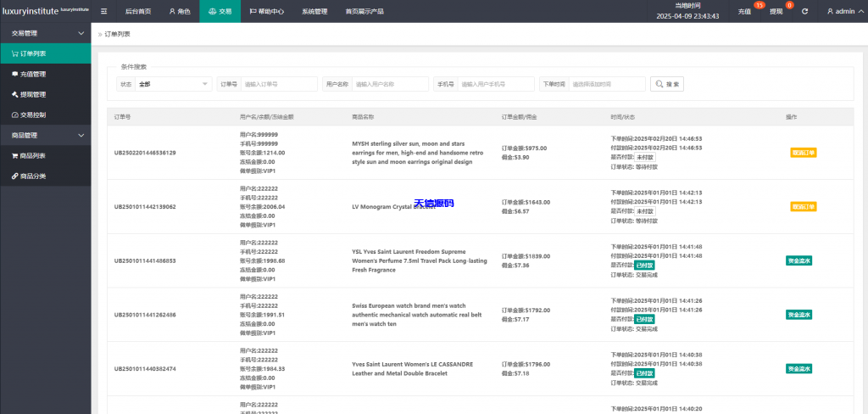Screen dimensions: 868x414
Task: Open the 系统管理 menu
Action: coord(314,11)
